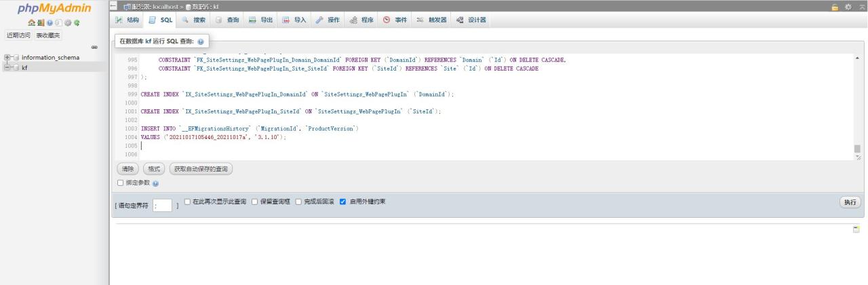
Task: Open the 设计器 tab
Action: pyautogui.click(x=471, y=20)
